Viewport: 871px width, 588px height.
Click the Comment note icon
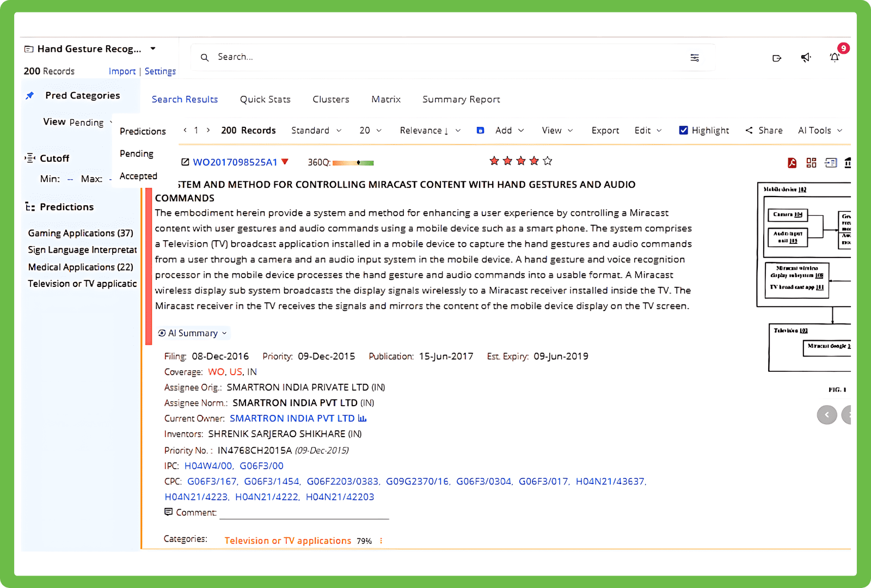169,512
